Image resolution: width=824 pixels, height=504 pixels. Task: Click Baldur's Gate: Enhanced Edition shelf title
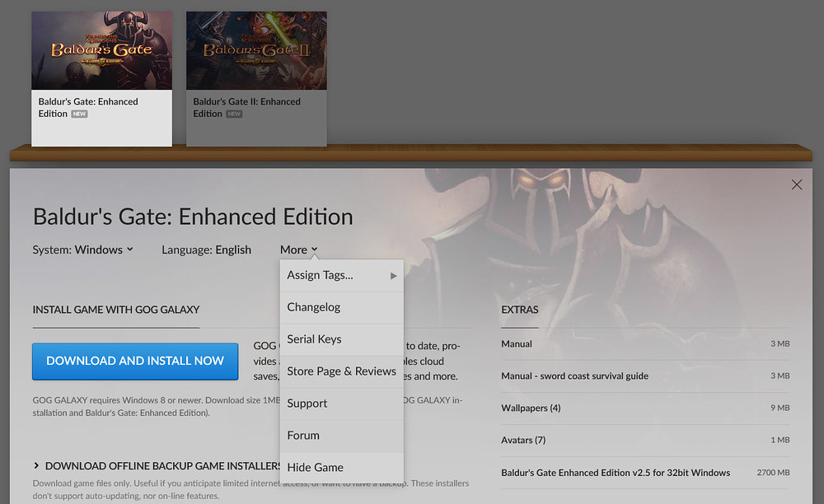[x=88, y=108]
